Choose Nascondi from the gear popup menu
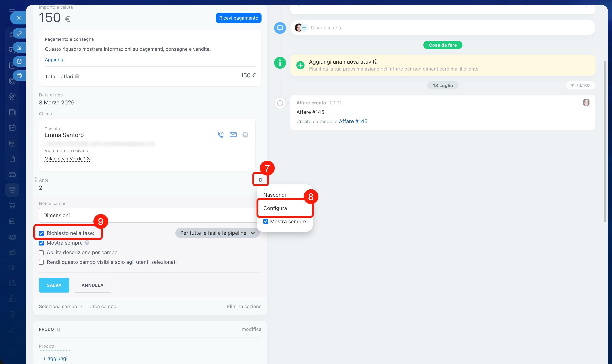This screenshot has height=364, width=612. [x=274, y=195]
